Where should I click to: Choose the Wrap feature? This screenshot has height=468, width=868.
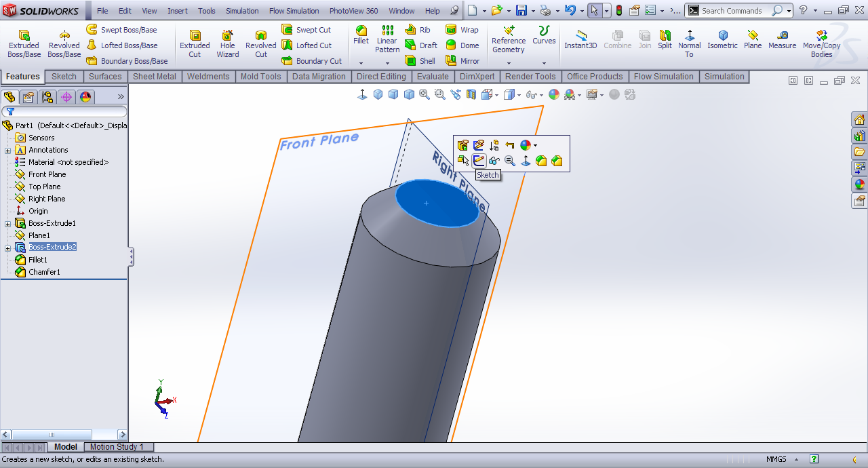(x=462, y=30)
